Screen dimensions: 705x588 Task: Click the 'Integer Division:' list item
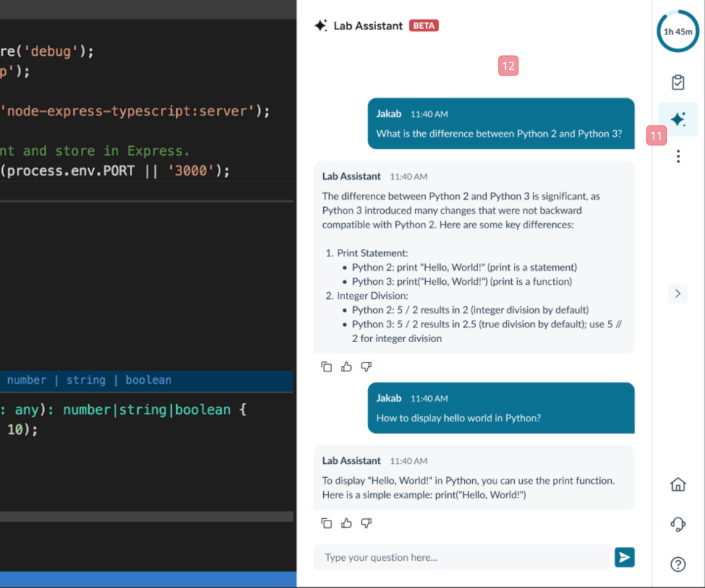tap(372, 296)
